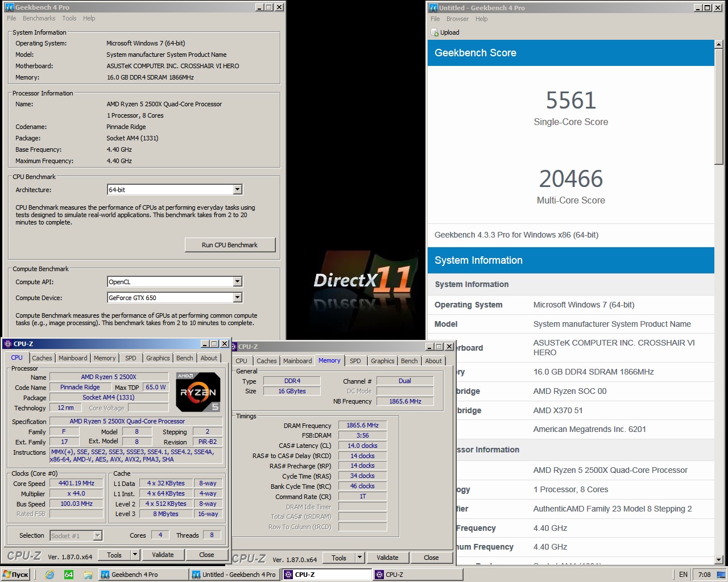Click the results window scrollbar up arrow
Screen dimensions: 728x582
click(719, 44)
